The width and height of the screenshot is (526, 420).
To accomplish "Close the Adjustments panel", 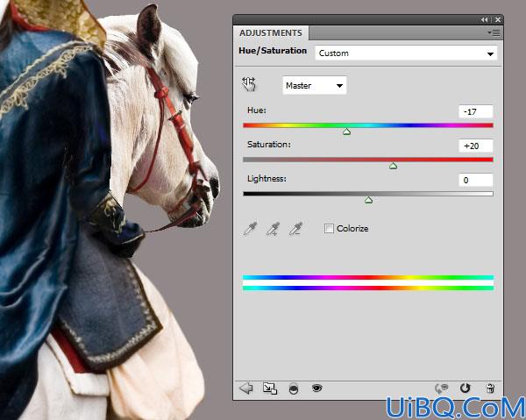I will pyautogui.click(x=498, y=20).
